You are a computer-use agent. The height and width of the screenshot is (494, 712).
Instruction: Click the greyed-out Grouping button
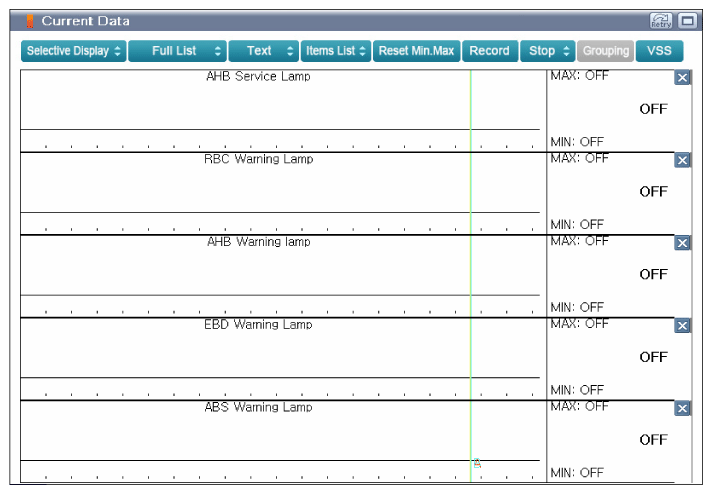pos(606,51)
